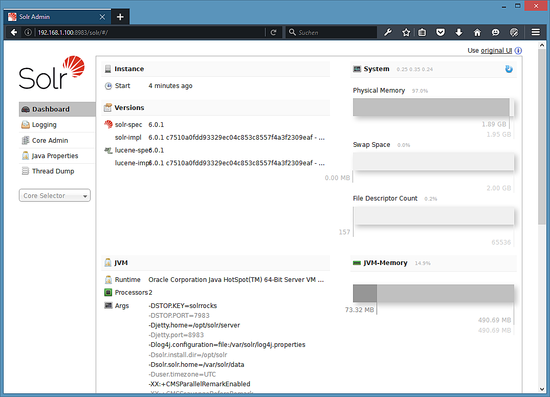
Task: Open a new browser tab
Action: (x=120, y=17)
